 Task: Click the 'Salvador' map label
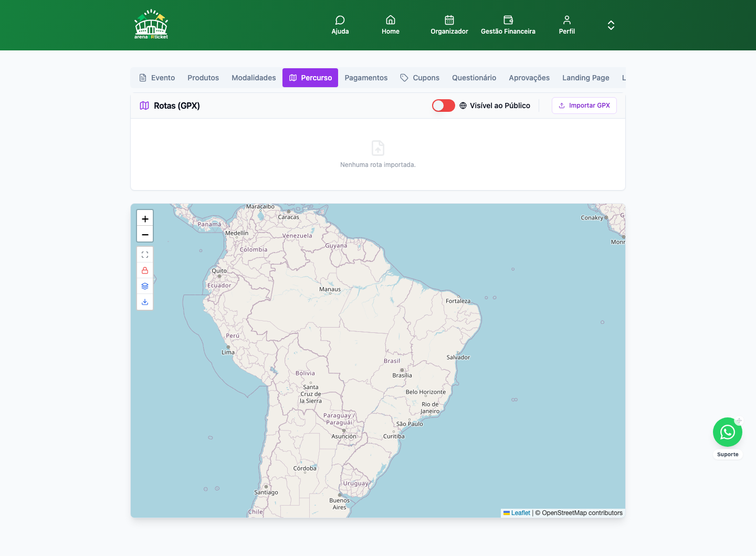click(458, 358)
